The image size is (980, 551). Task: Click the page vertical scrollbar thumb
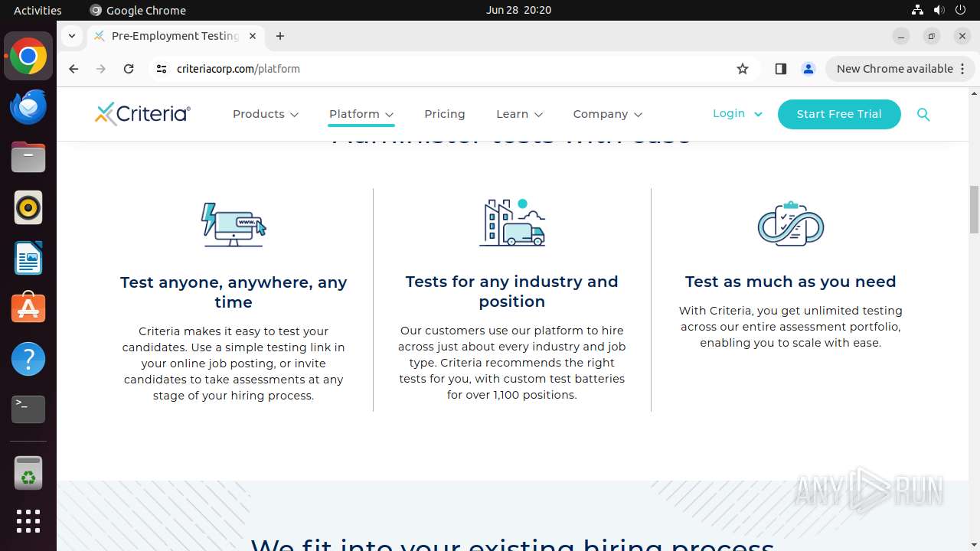974,209
